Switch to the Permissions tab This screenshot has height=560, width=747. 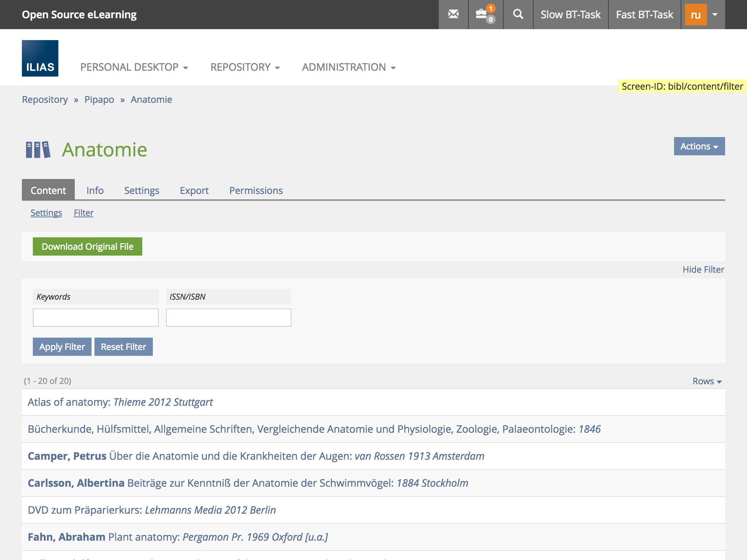[x=256, y=190]
